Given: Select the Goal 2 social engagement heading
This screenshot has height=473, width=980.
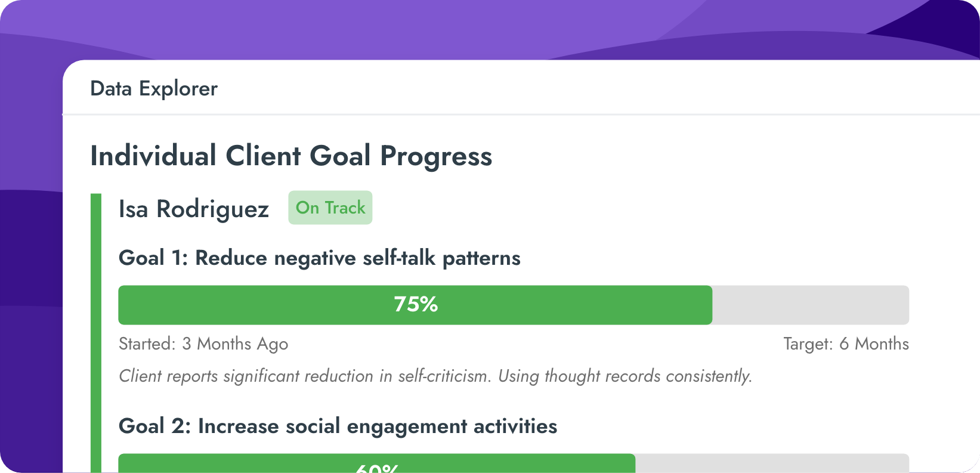Looking at the screenshot, I should pyautogui.click(x=338, y=426).
